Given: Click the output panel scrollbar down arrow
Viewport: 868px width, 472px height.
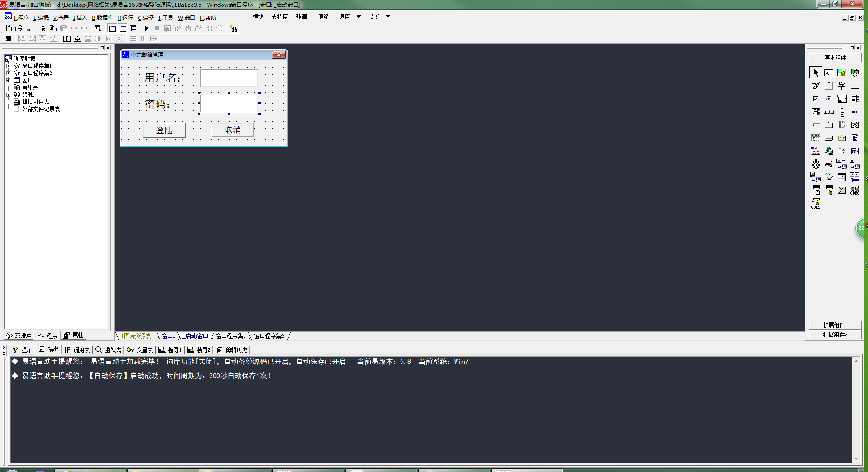Looking at the screenshot, I should (856, 459).
